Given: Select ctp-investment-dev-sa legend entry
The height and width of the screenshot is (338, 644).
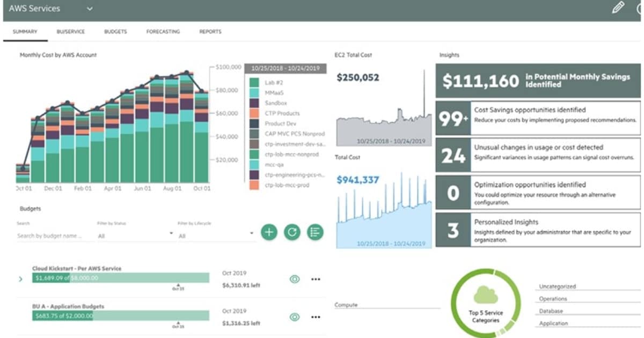Looking at the screenshot, I should 295,144.
